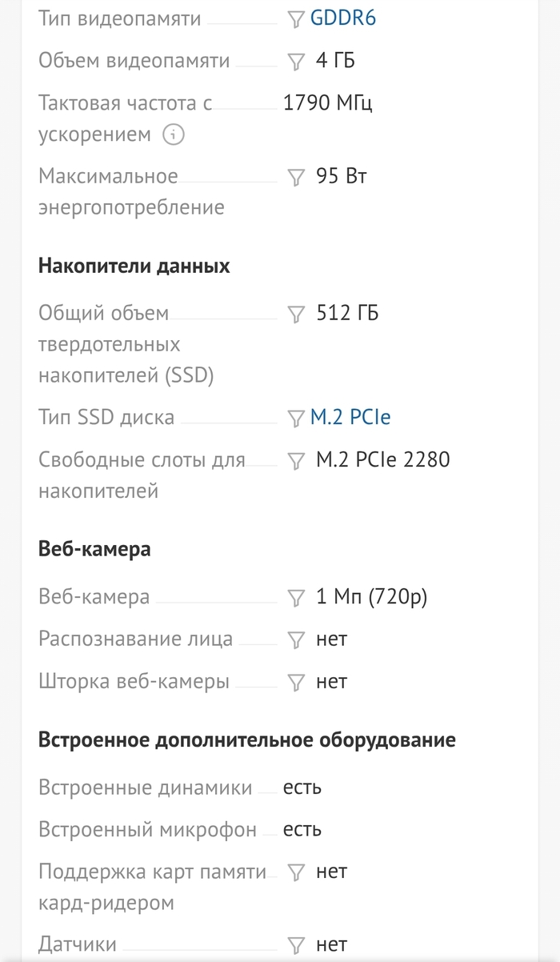Click filter icon beside 512 ГБ SSD
560x962 pixels.
point(296,314)
